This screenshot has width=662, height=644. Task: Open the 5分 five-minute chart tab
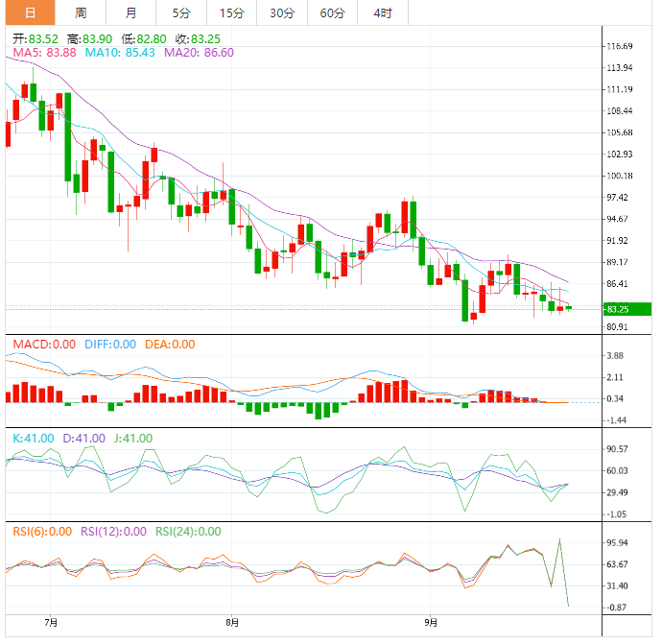tap(181, 12)
